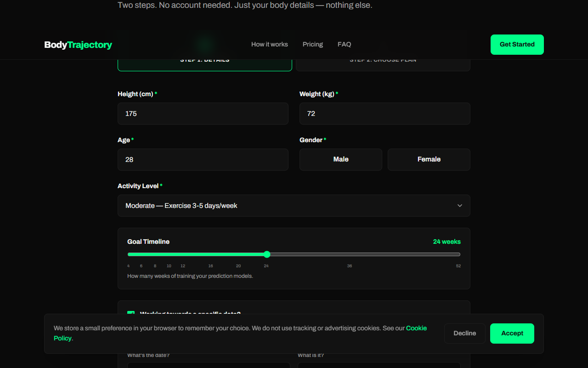Viewport: 588px width, 368px height.
Task: Click the "Goal Timeline" heading
Action: pyautogui.click(x=148, y=241)
